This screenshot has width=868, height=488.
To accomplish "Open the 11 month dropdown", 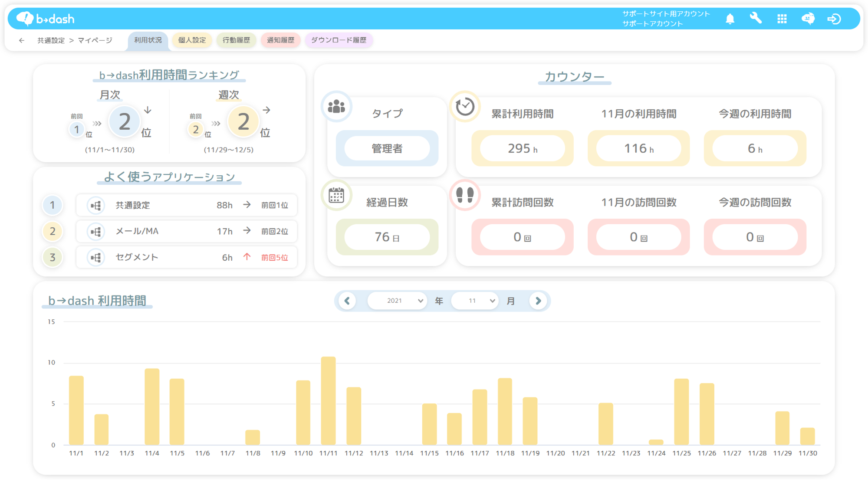I will [x=475, y=301].
